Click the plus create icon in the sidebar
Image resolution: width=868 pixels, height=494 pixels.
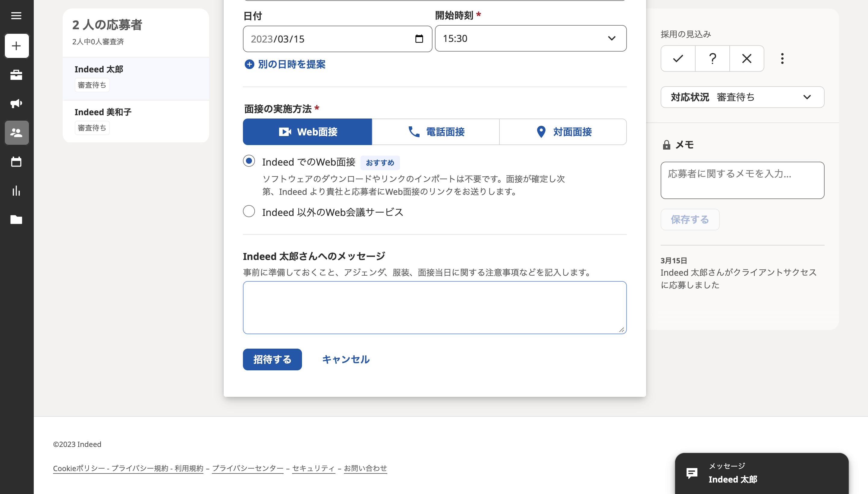16,46
